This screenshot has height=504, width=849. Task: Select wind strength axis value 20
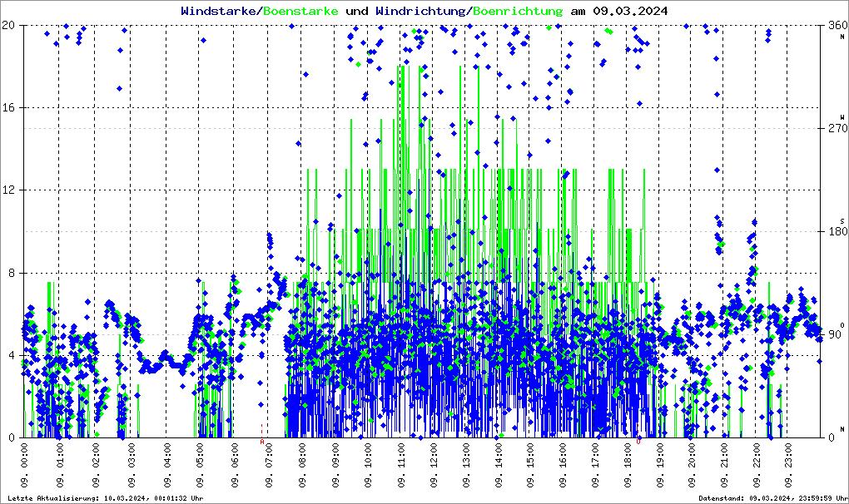(x=8, y=25)
